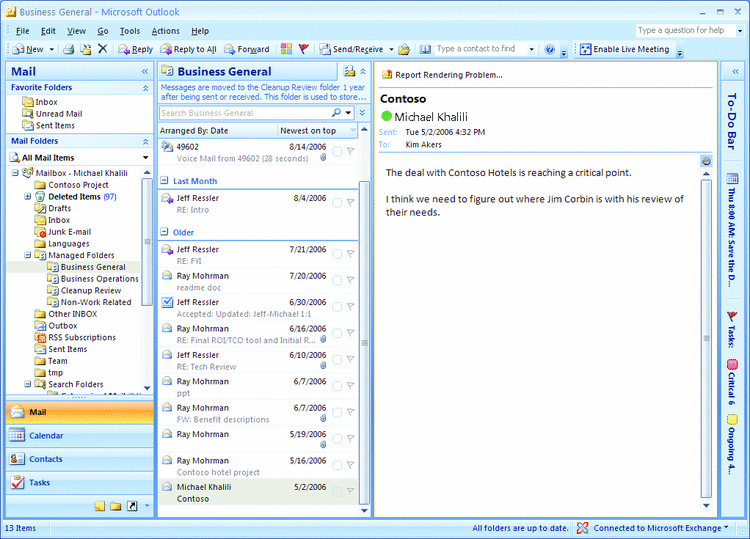The image size is (750, 539).
Task: Click the Search Business General field
Action: click(250, 113)
